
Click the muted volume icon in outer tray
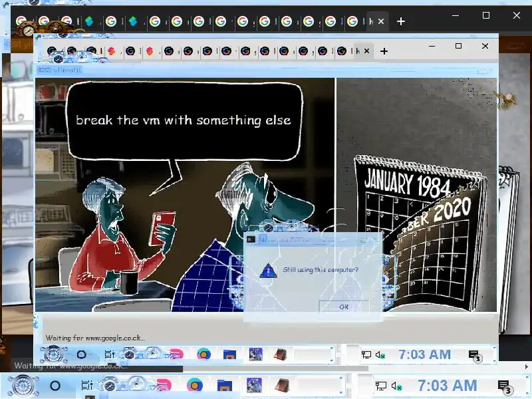click(x=397, y=386)
